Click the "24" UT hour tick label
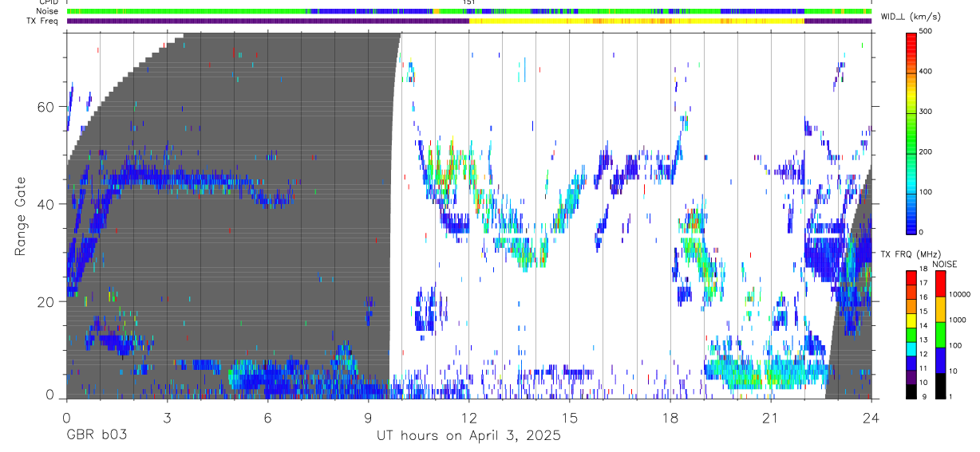Viewport: 980px width, 452px height. tap(871, 417)
